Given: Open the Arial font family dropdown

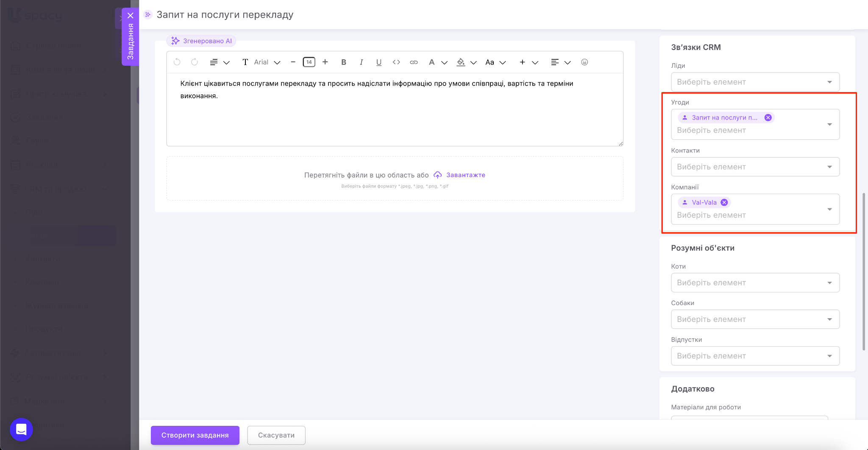Looking at the screenshot, I should [x=267, y=62].
